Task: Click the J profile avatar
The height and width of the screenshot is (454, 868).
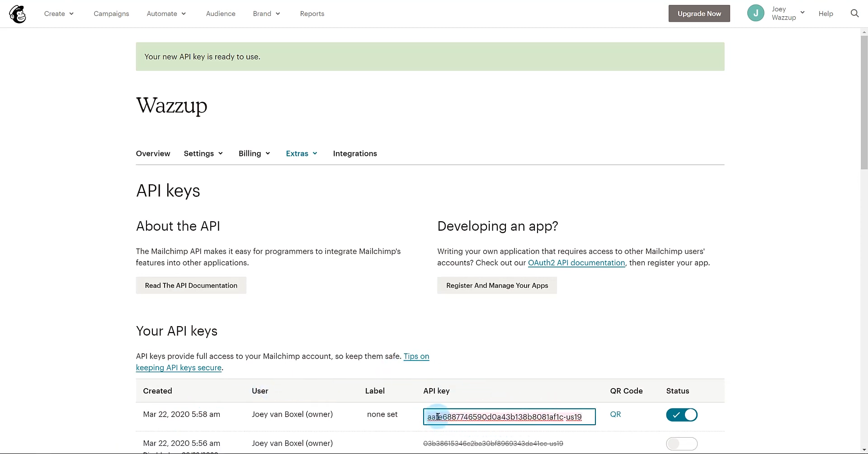Action: (755, 13)
